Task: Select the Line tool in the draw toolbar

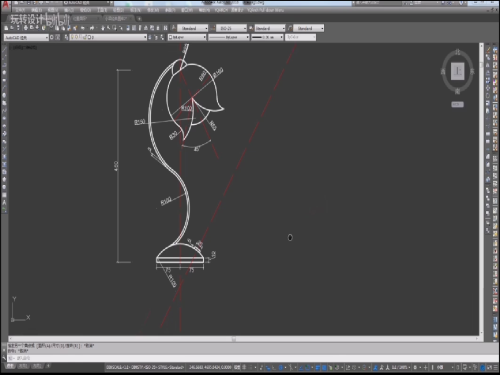Action: click(x=4, y=50)
